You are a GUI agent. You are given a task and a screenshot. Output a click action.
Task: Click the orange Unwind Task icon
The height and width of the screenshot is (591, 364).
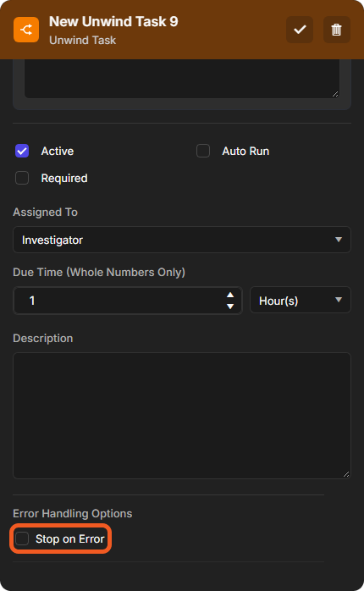(26, 30)
